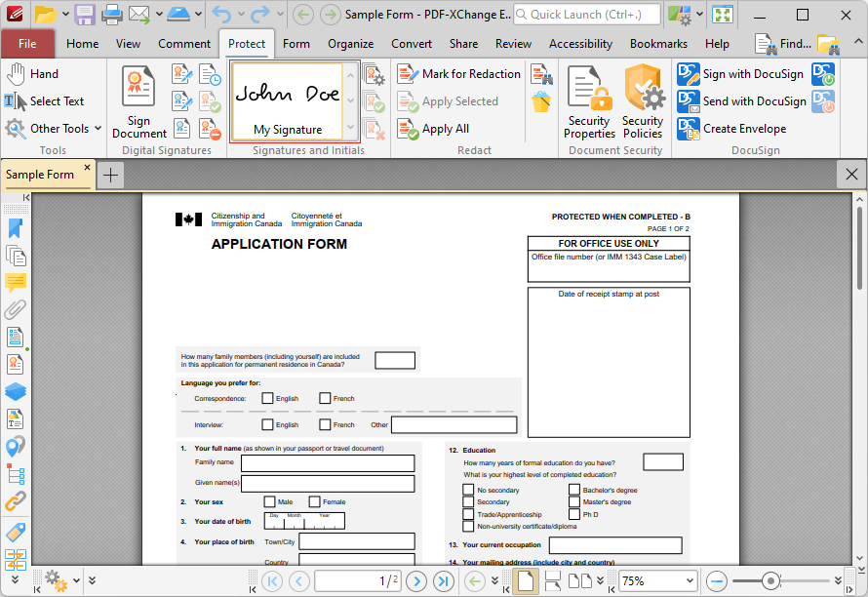868x597 pixels.
Task: Check Interview French checkbox
Action: click(x=325, y=424)
